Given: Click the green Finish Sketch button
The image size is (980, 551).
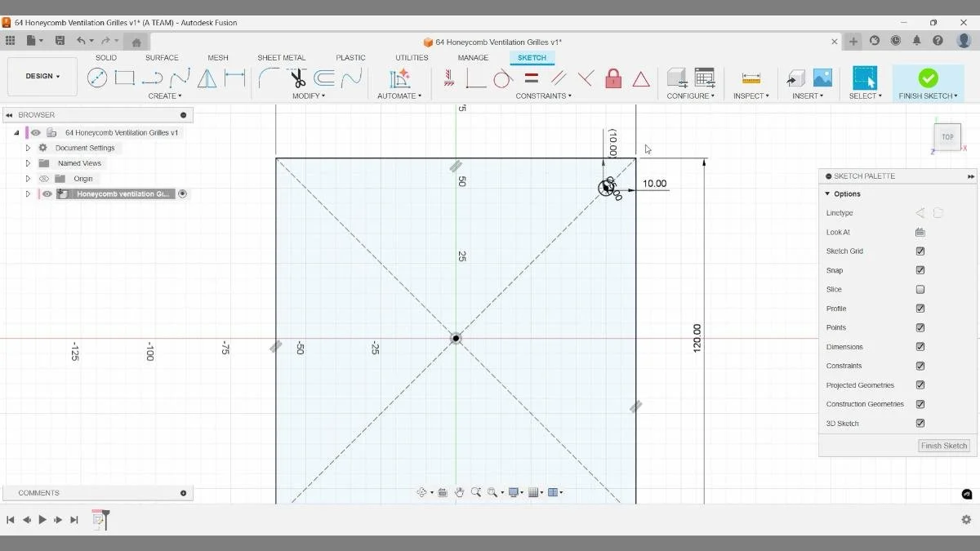Looking at the screenshot, I should [x=928, y=79].
